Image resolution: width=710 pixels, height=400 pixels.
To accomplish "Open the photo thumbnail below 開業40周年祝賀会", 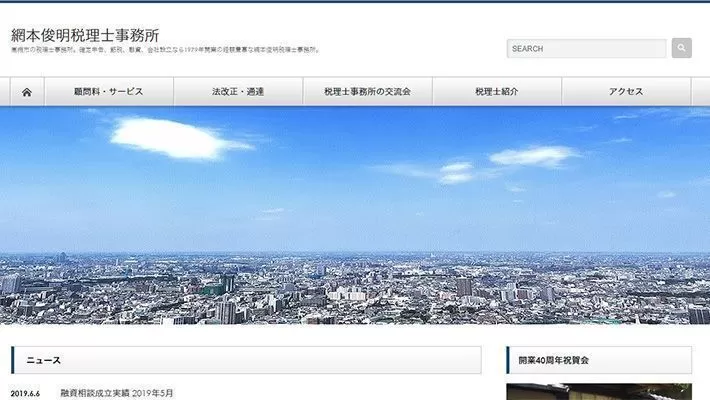I will tap(598, 392).
